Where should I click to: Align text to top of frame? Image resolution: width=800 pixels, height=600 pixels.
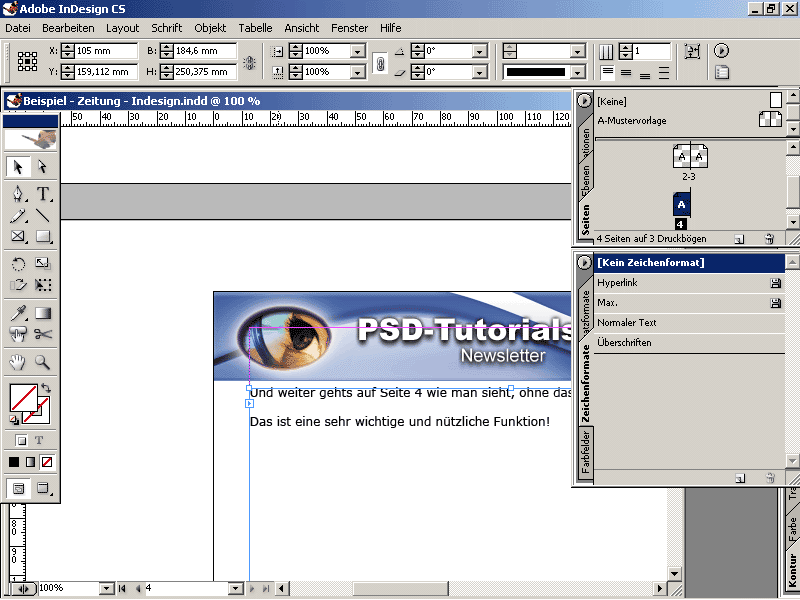(607, 72)
